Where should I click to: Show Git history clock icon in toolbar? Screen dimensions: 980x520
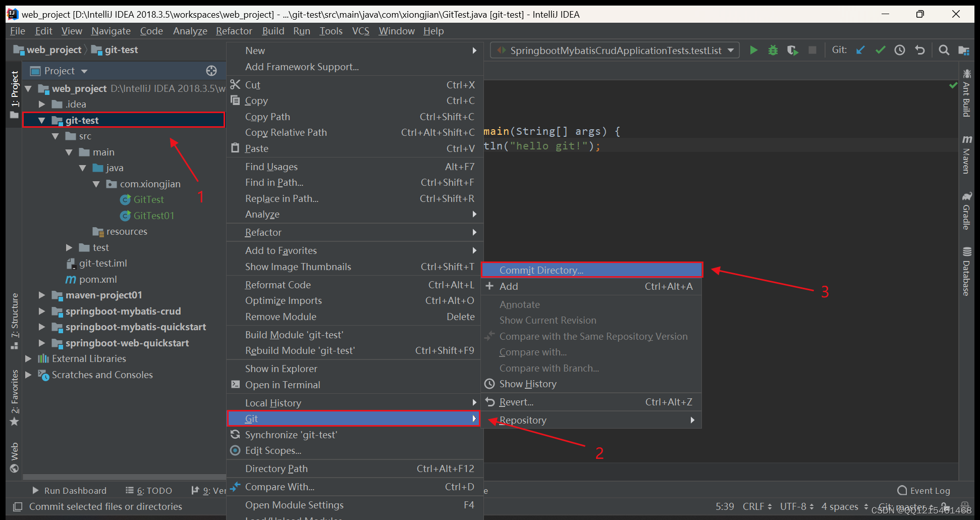[900, 50]
